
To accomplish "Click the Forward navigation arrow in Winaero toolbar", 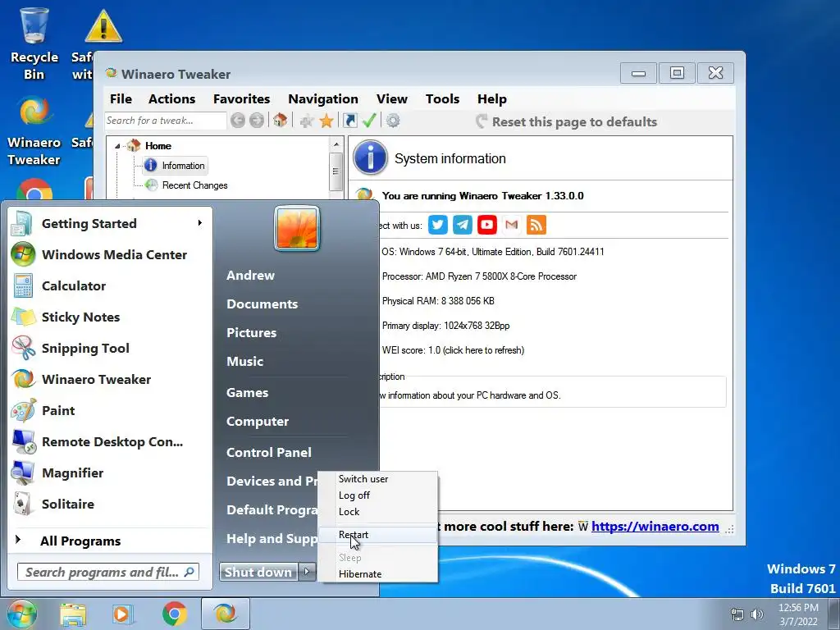I will 257,121.
